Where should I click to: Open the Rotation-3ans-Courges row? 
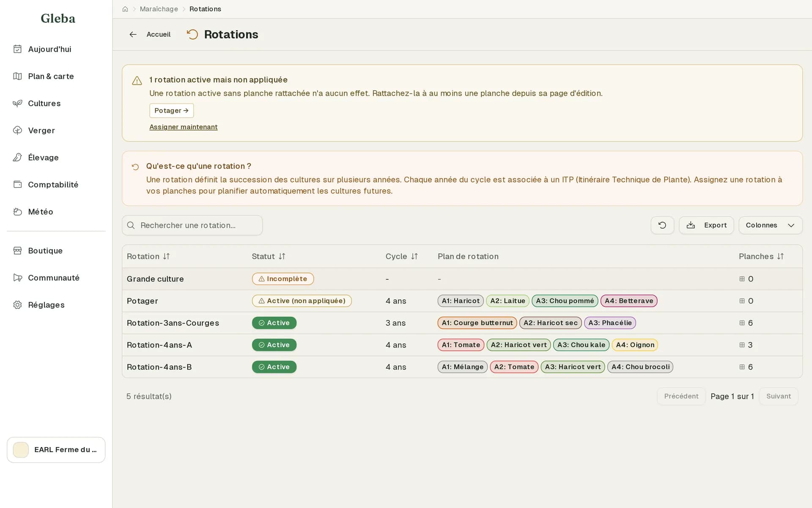tap(462, 323)
